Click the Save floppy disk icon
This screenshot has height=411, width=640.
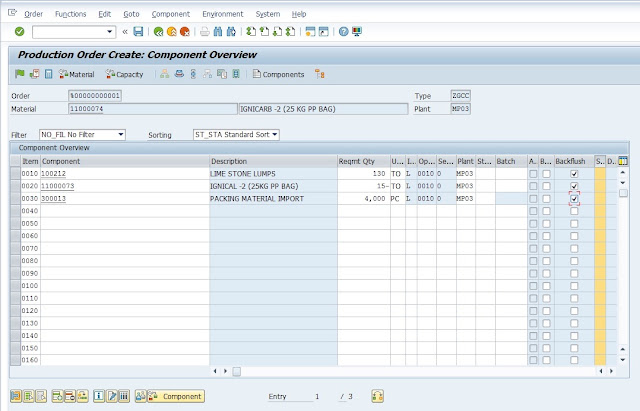138,31
